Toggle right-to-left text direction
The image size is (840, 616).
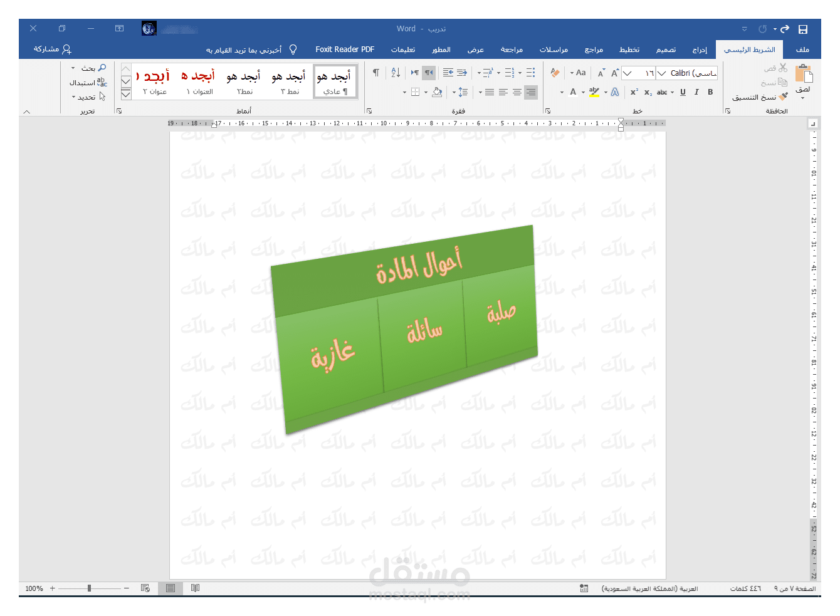click(x=429, y=73)
